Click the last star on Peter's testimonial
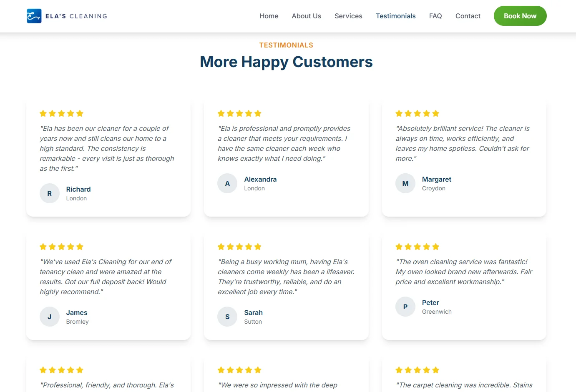The height and width of the screenshot is (392, 576). 436,246
